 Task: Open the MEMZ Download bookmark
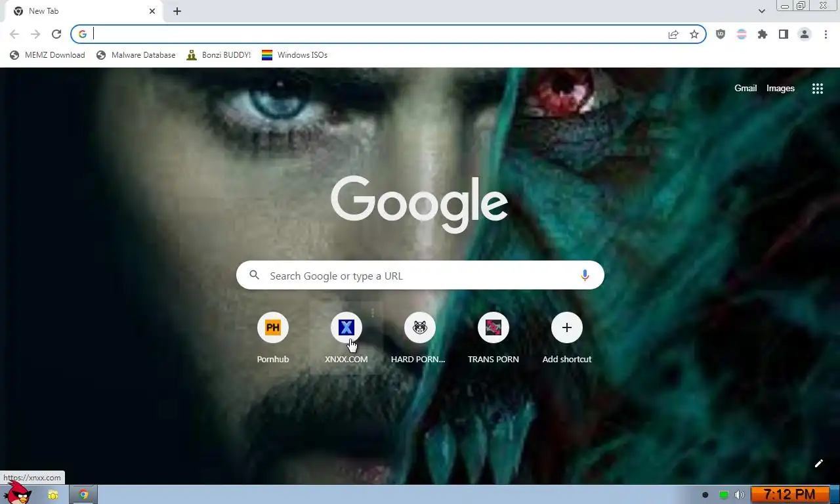click(47, 55)
